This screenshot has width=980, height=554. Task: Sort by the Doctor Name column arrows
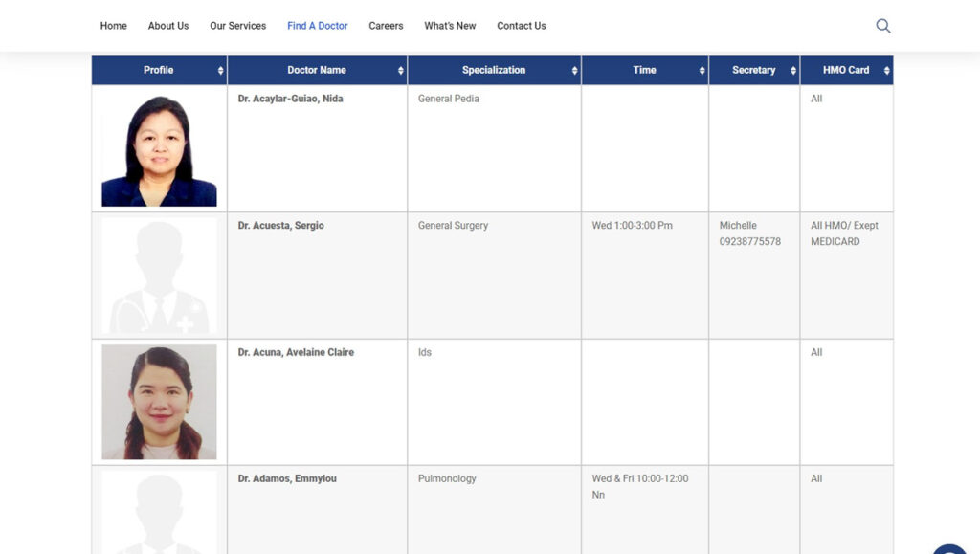[x=401, y=71]
